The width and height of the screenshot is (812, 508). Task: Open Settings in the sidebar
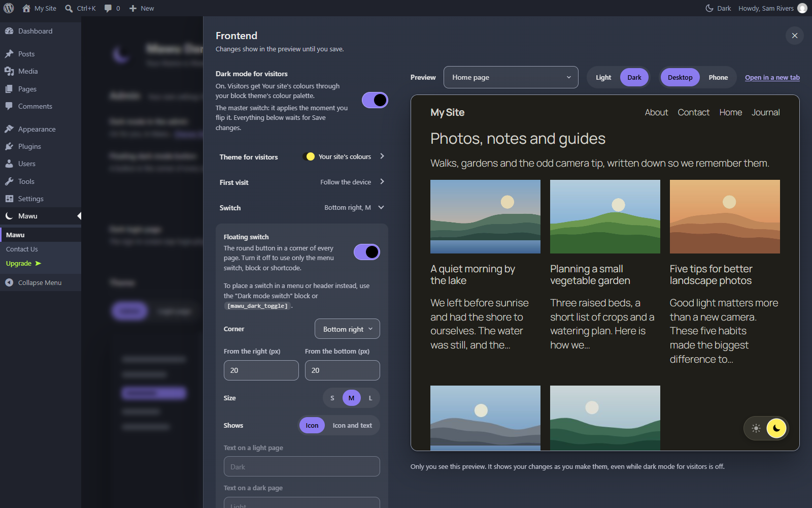click(x=41, y=199)
